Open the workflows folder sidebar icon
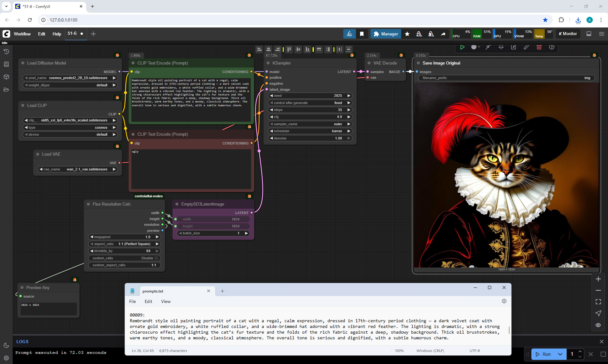608x364 pixels. (x=6, y=90)
